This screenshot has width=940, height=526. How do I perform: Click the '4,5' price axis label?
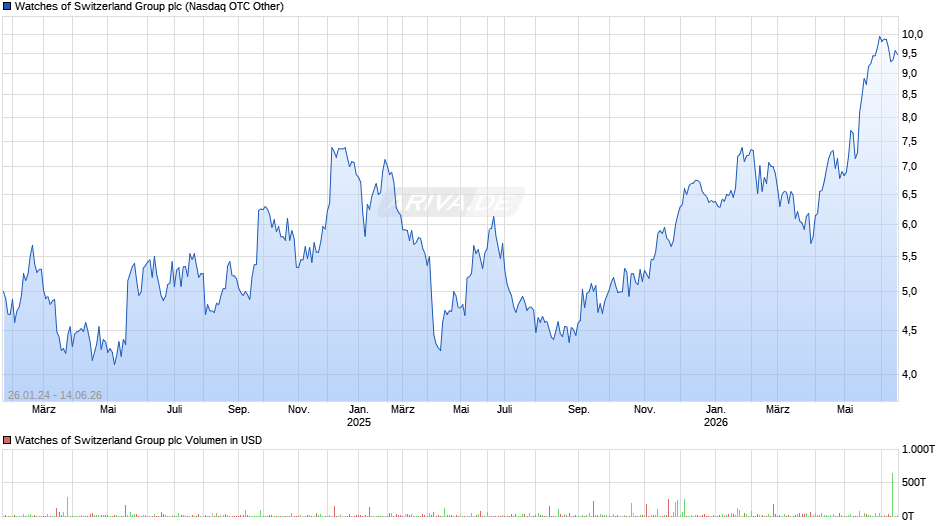(909, 330)
